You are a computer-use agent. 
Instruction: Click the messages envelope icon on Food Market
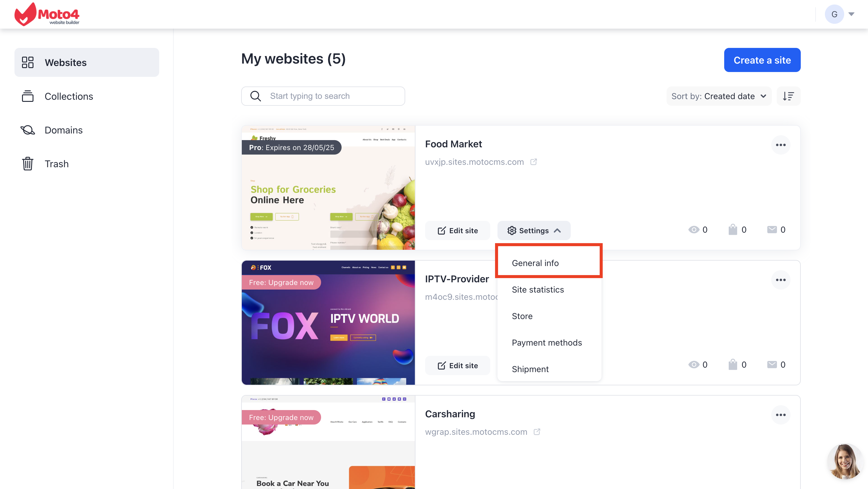point(772,230)
